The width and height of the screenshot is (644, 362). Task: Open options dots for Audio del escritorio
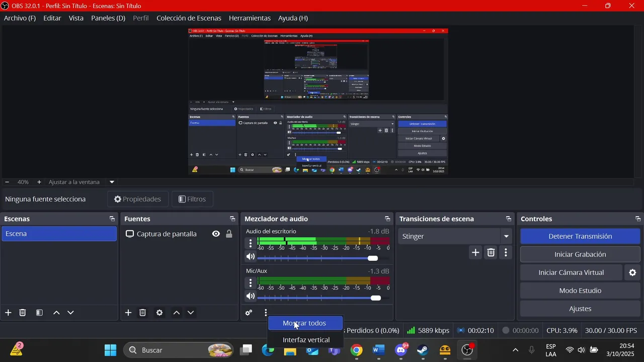click(x=251, y=243)
